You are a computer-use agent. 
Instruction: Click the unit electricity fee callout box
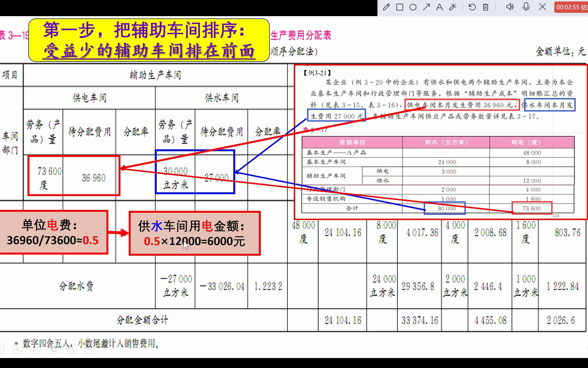click(x=53, y=232)
